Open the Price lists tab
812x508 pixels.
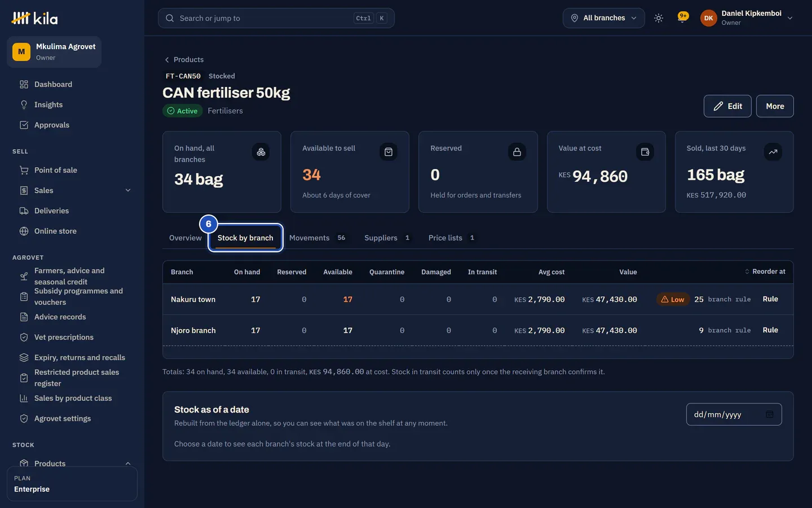pos(452,238)
